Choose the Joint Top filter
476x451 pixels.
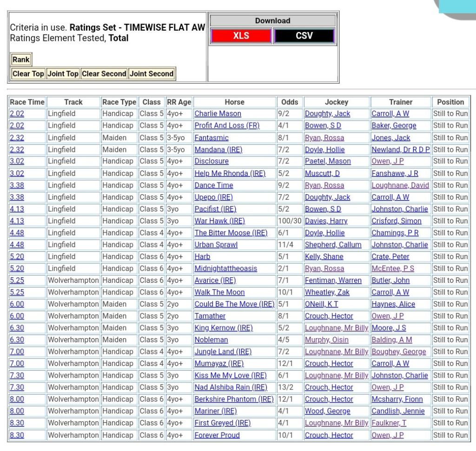[x=63, y=73]
